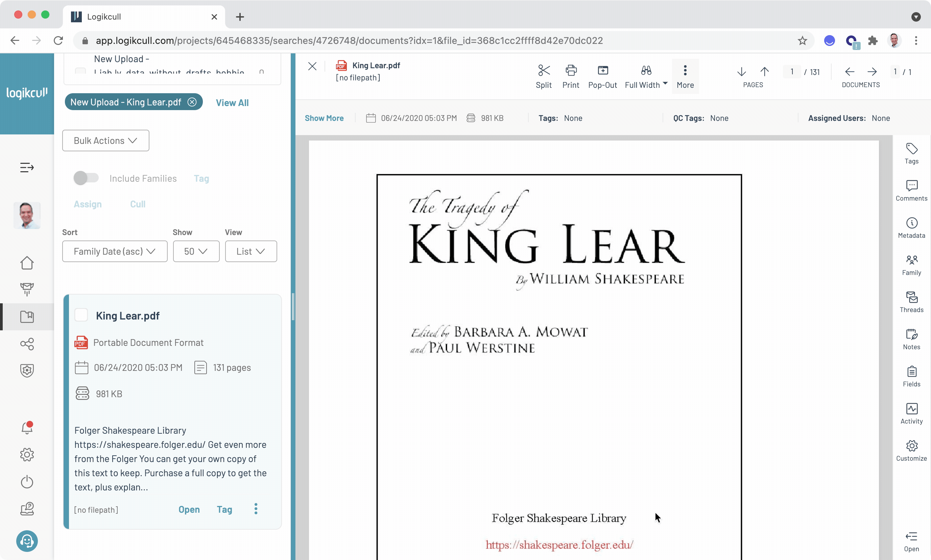Click the shakespeare.folger.edu link in document

click(559, 545)
